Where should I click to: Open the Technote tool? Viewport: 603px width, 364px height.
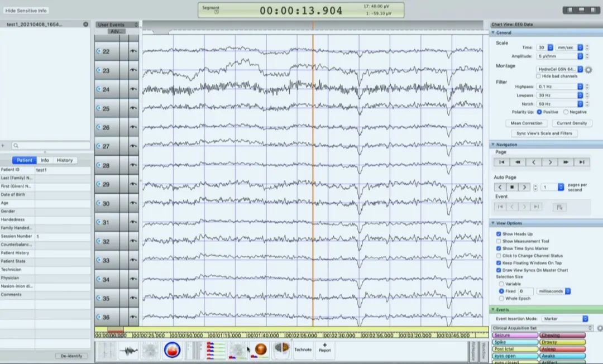303,349
